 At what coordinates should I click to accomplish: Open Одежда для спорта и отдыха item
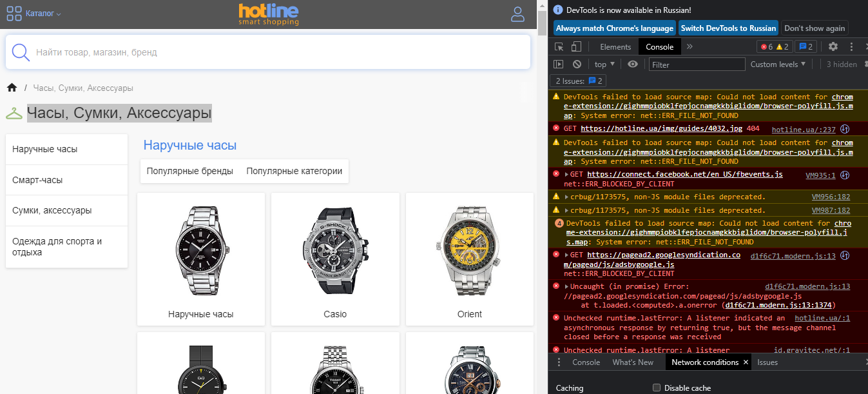point(66,247)
